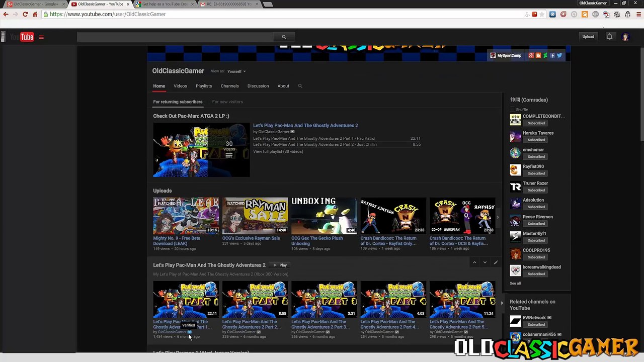This screenshot has width=644, height=362.
Task: Open the notifications bell
Action: pyautogui.click(x=609, y=37)
